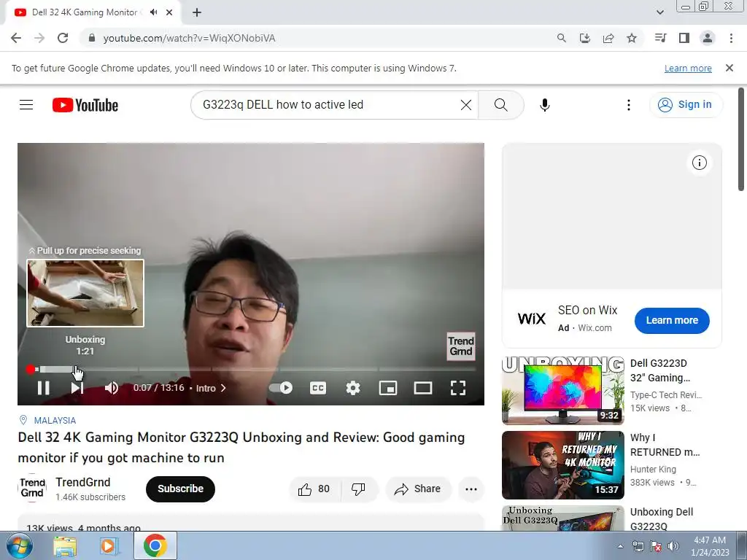Dismiss the Chrome update infobar
The image size is (747, 560).
pos(729,68)
